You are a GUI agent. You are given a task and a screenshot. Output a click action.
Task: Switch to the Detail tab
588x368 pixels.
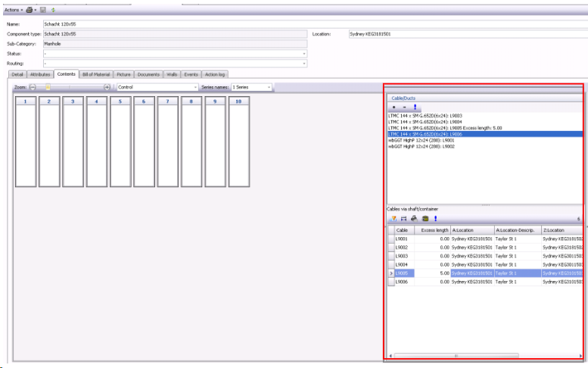(17, 75)
